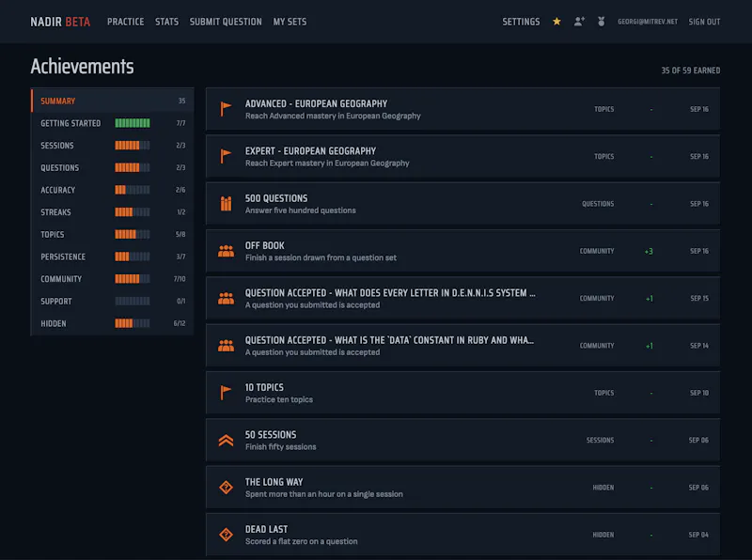Click the 35 of 59 earned counter
The image size is (752, 560).
[691, 70]
